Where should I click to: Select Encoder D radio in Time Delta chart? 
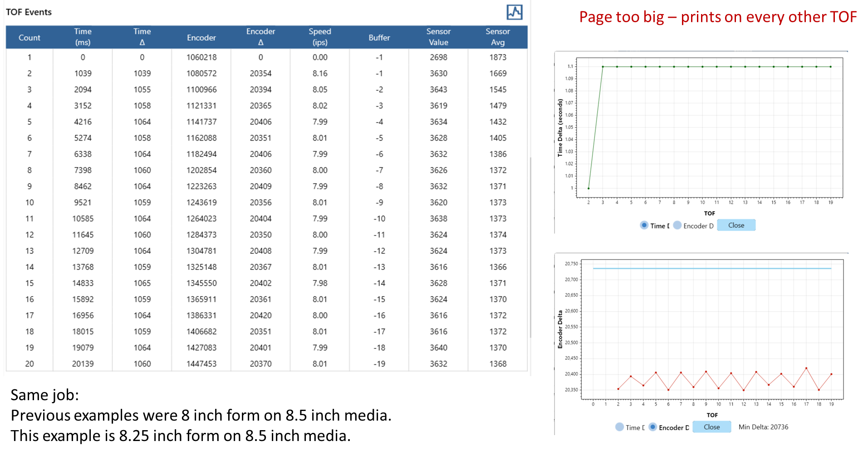(677, 226)
